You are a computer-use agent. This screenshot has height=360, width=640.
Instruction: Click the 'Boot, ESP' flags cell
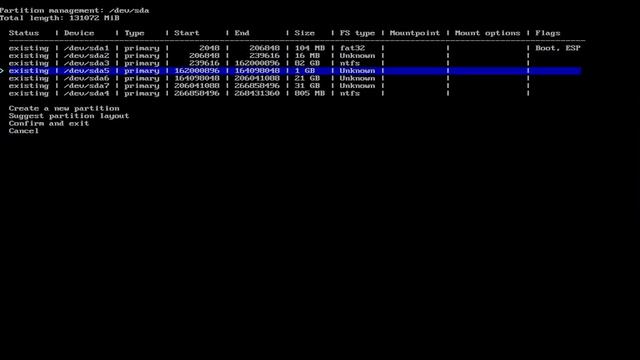pos(558,48)
